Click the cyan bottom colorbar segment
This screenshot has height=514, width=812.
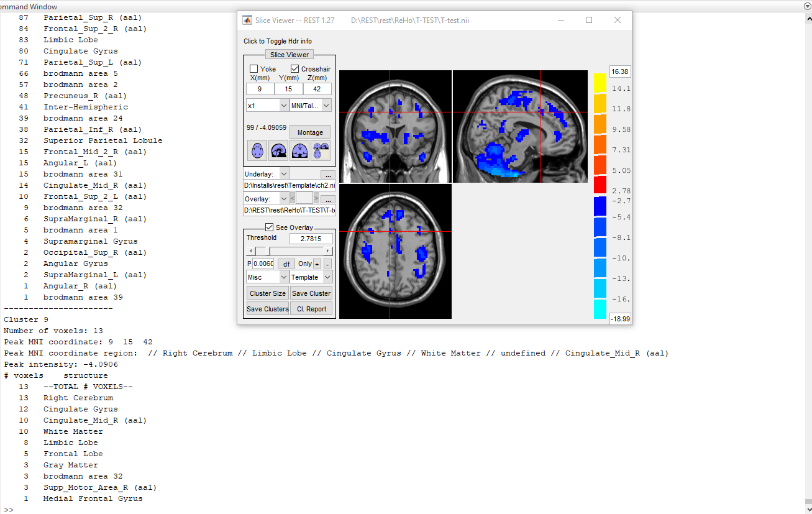pyautogui.click(x=600, y=309)
